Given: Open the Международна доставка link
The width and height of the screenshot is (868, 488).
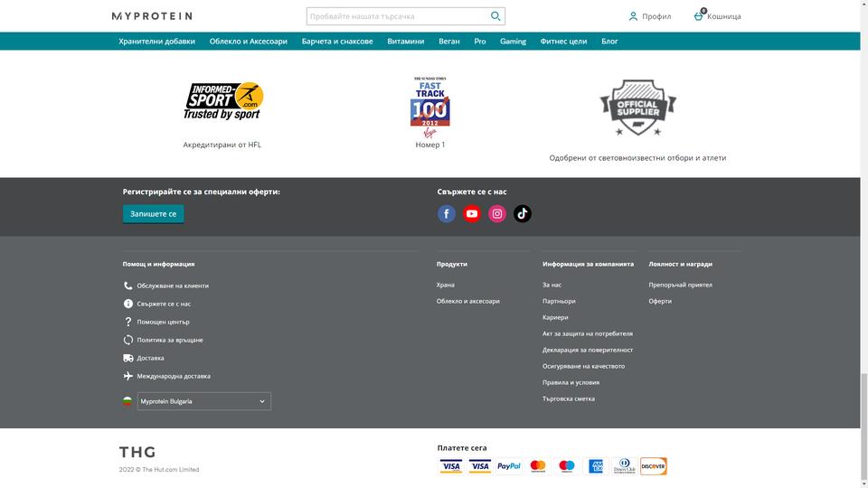Looking at the screenshot, I should [174, 376].
